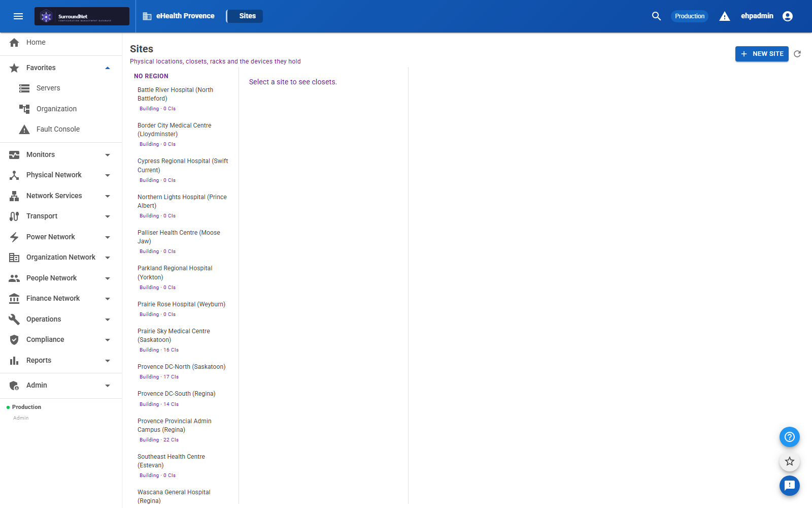Screen dimensions: 812x508
Task: Click the star favorite floating button
Action: tap(790, 461)
